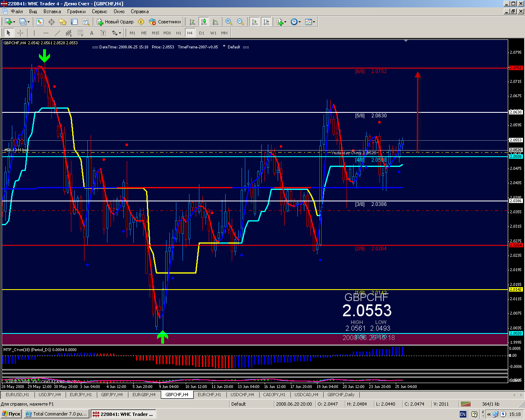Expand the Periods dropdown arrow

click(x=300, y=22)
